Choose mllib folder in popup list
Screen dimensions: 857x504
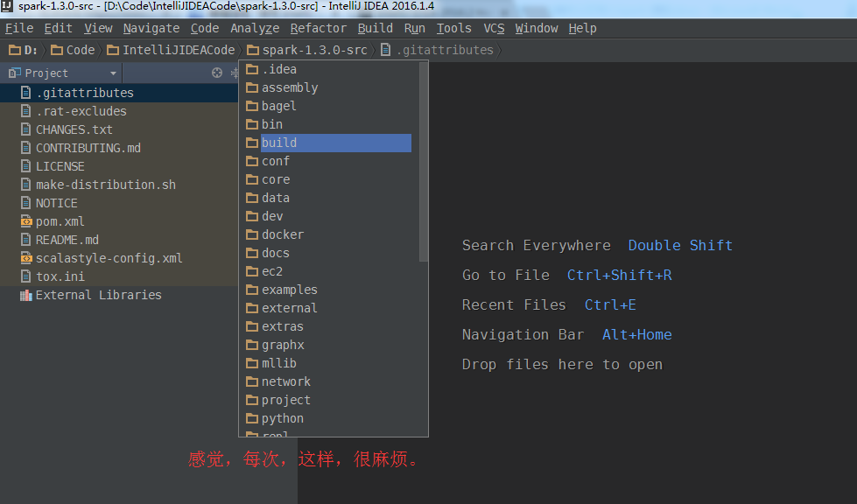[328, 364]
